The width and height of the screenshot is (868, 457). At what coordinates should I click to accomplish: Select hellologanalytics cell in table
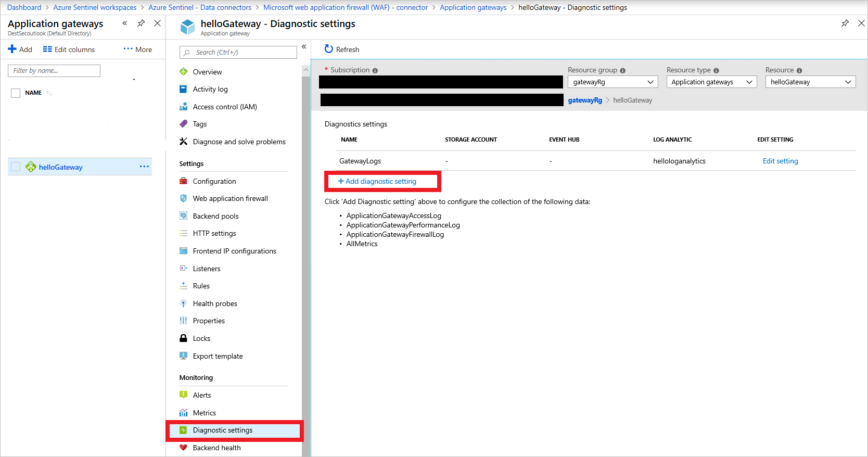(679, 161)
